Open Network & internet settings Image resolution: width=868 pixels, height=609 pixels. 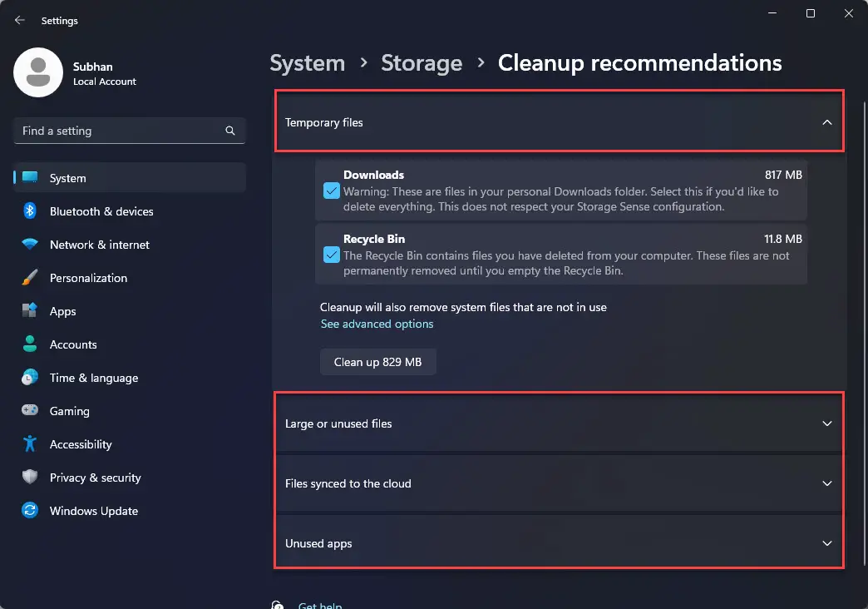130,245
